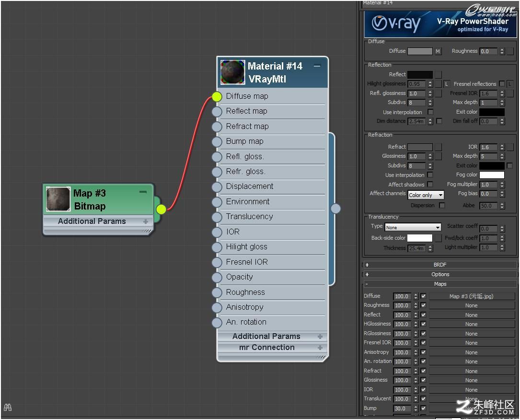Pick the Refract color swatch

420,147
